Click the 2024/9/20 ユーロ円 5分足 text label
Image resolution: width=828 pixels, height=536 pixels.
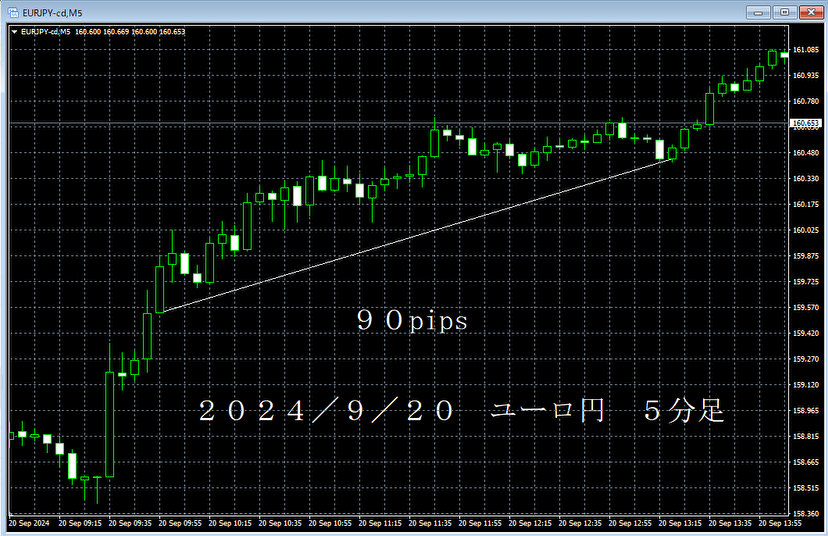pyautogui.click(x=461, y=410)
